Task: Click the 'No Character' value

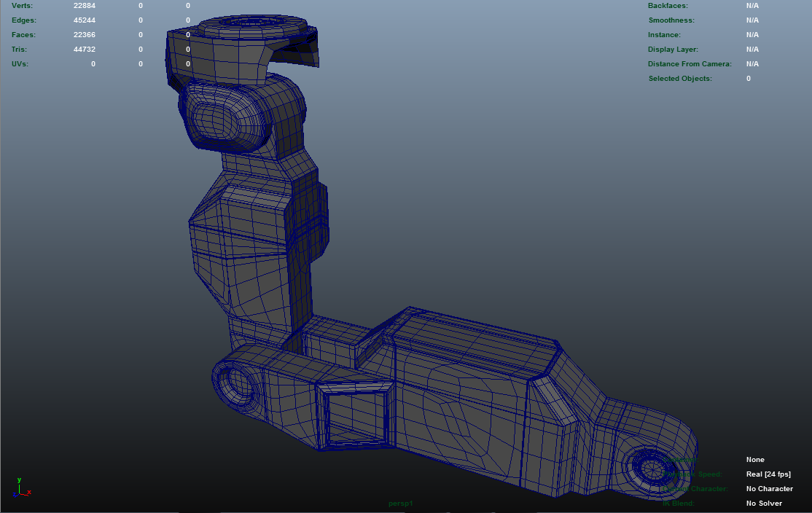Action: coord(770,489)
